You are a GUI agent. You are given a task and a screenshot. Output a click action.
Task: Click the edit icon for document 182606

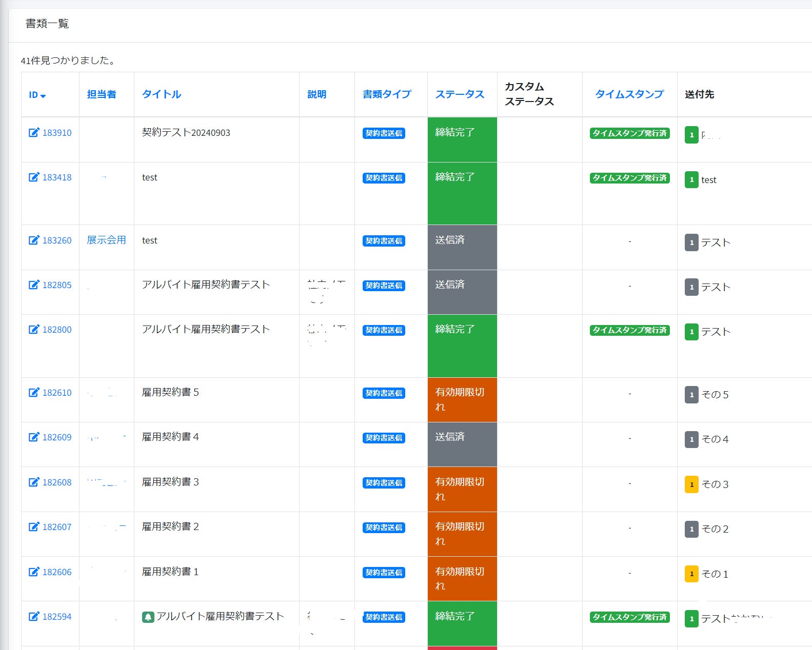(x=34, y=572)
